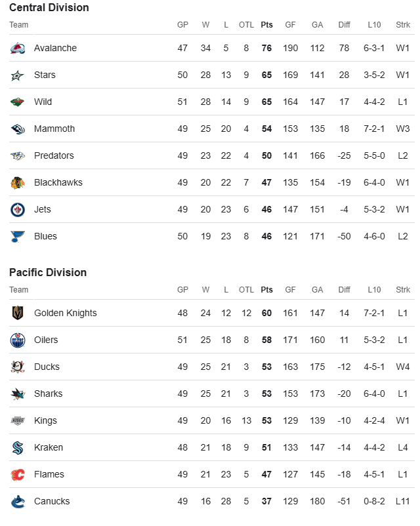Click the Mammoth team logo

coord(18,129)
